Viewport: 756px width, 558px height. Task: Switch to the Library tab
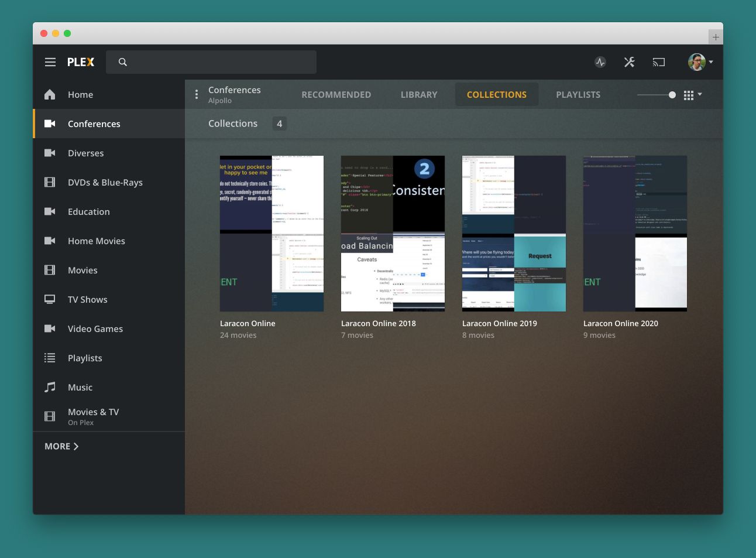pos(418,94)
